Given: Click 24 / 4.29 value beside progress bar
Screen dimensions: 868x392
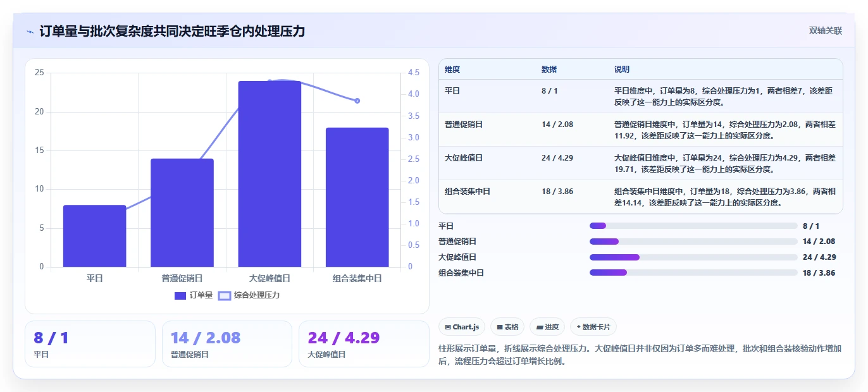Looking at the screenshot, I should click(819, 257).
